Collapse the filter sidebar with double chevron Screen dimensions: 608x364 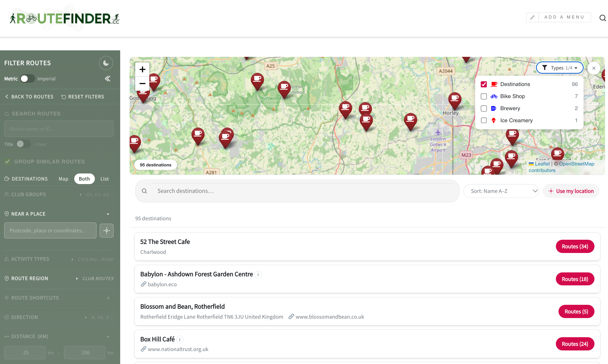point(108,79)
